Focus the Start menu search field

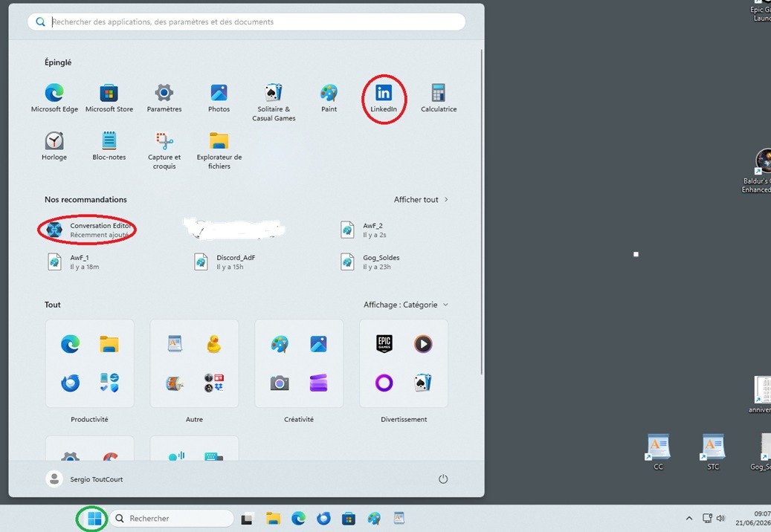(x=246, y=22)
